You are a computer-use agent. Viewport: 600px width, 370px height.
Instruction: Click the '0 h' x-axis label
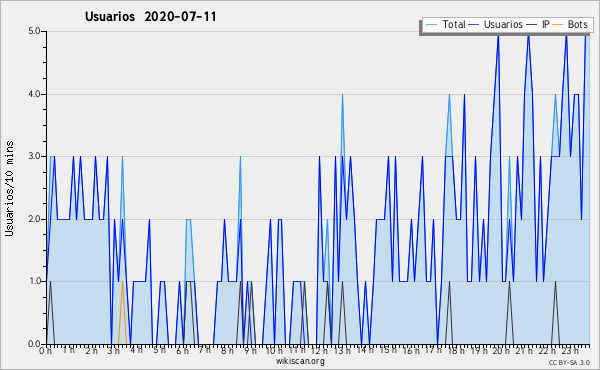point(46,351)
